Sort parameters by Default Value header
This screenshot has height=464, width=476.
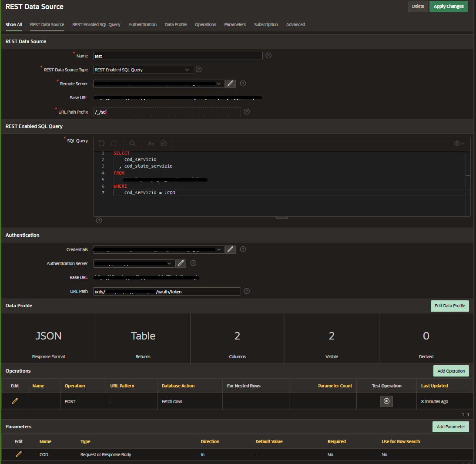tap(269, 441)
